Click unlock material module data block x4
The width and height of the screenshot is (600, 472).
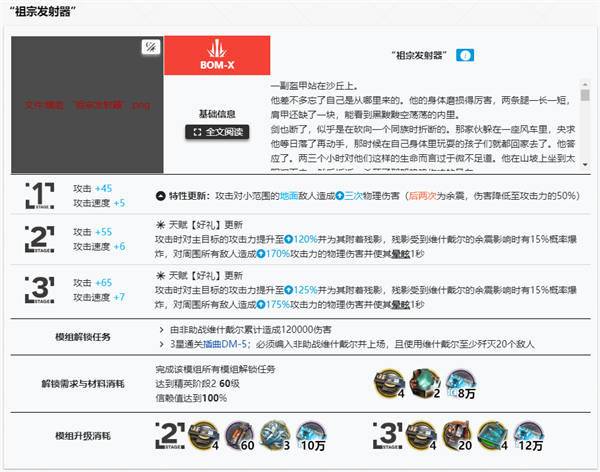389,384
